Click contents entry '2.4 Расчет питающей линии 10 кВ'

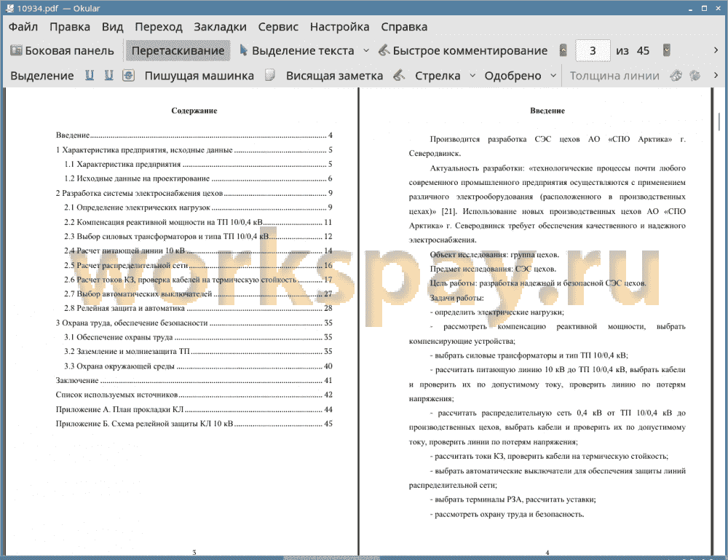click(x=198, y=251)
